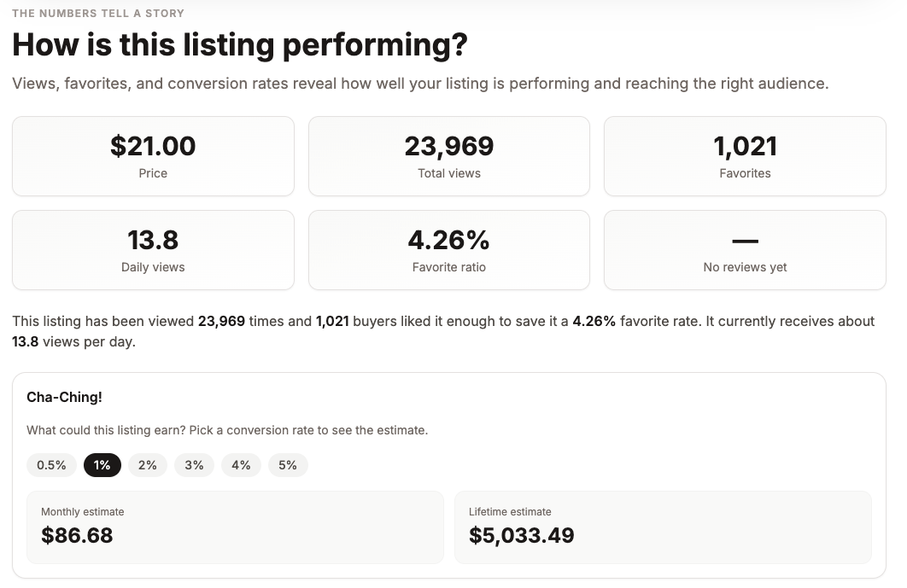Image resolution: width=907 pixels, height=588 pixels.
Task: Select the 13.8 Daily views card
Action: 153,250
